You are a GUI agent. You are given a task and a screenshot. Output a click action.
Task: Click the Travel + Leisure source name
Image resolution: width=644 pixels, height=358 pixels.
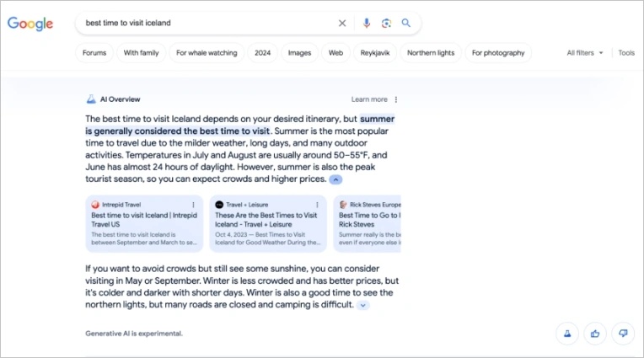click(x=247, y=205)
